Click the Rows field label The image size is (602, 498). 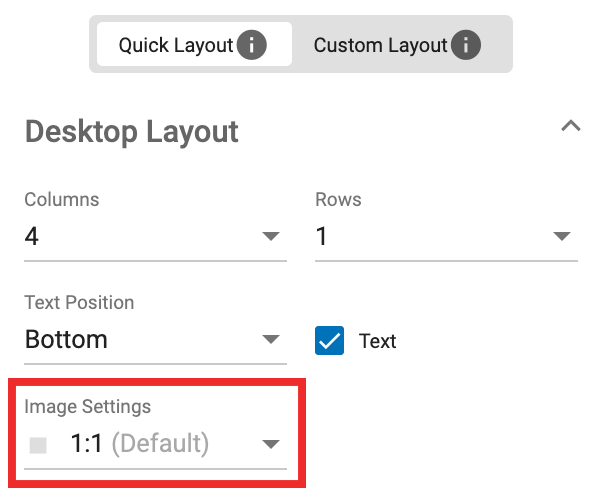coord(338,199)
